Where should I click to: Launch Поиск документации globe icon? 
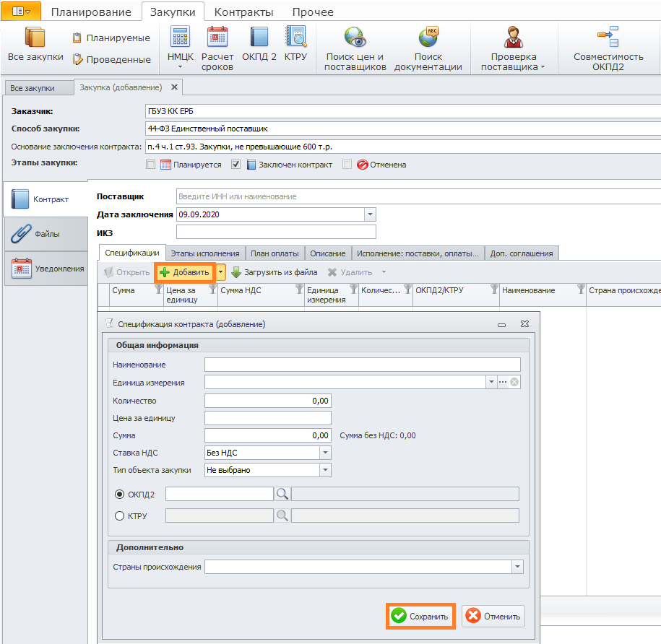tap(428, 37)
